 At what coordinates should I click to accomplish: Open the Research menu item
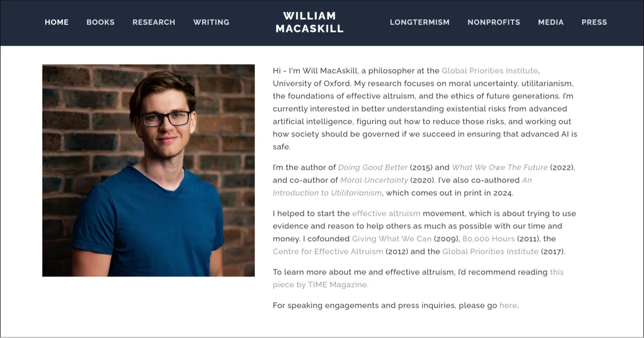point(154,22)
